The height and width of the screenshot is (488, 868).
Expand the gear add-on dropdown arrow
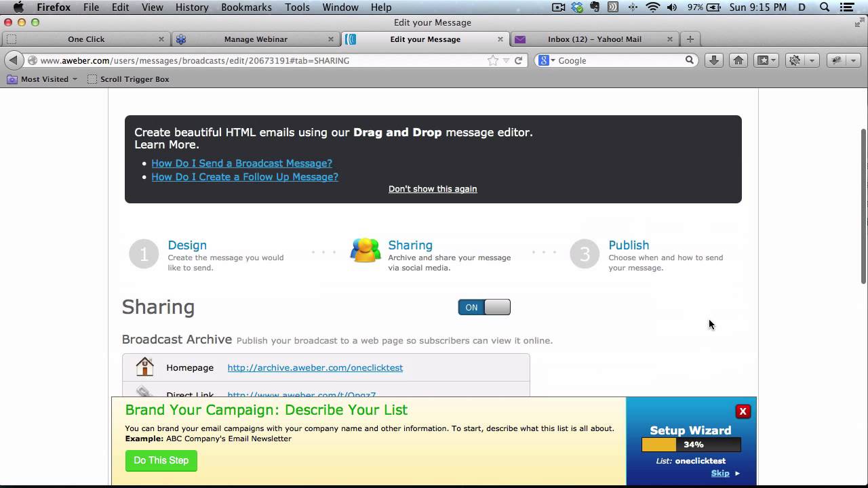pos(812,60)
